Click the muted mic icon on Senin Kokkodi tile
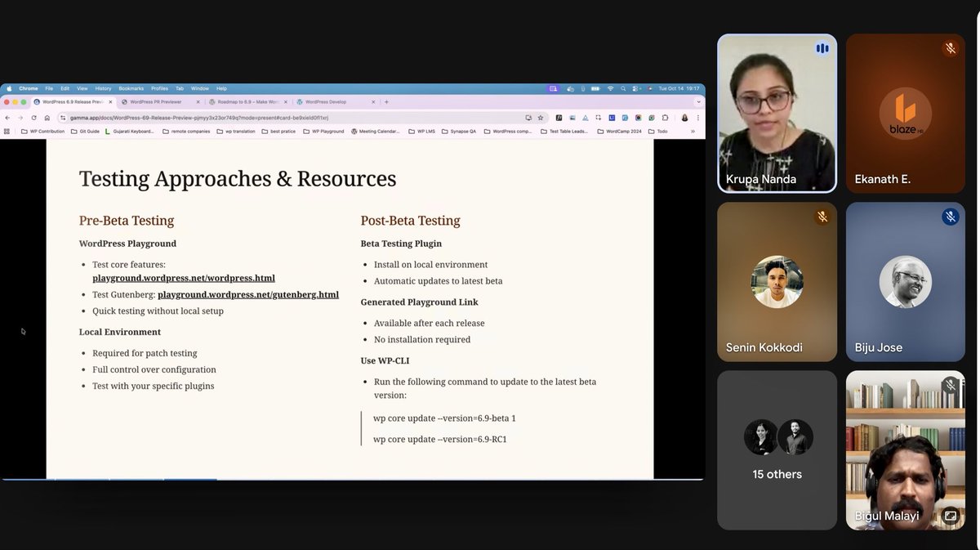Screen dimensions: 980x550 point(822,217)
